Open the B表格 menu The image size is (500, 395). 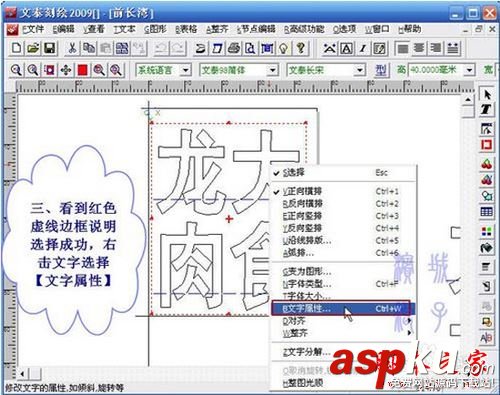pyautogui.click(x=186, y=29)
